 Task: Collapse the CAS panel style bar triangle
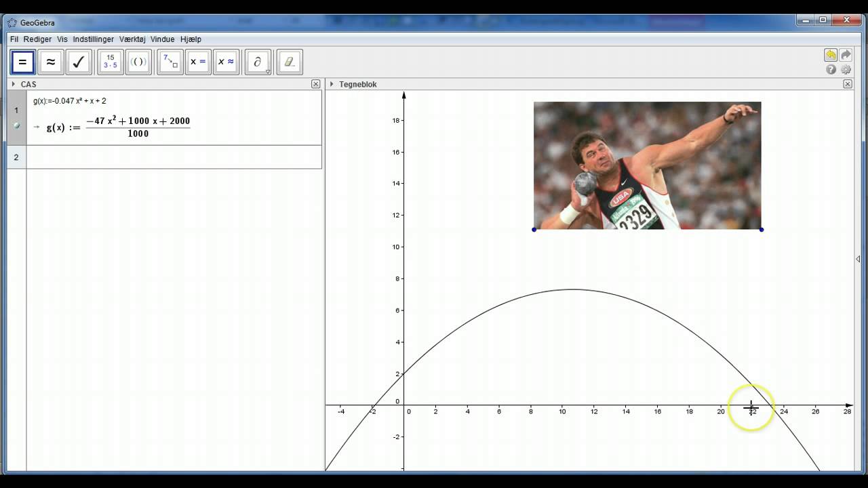(13, 84)
